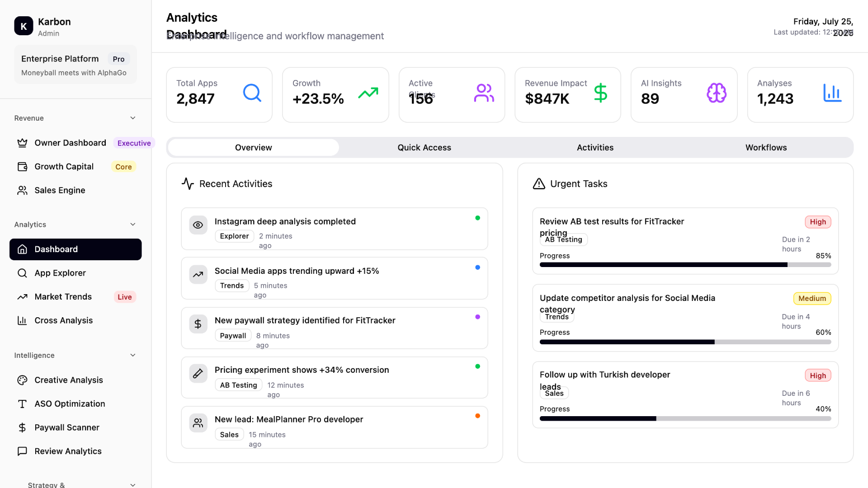Click the pencil icon on Pricing experiment activity
This screenshot has height=488, width=868.
(198, 374)
